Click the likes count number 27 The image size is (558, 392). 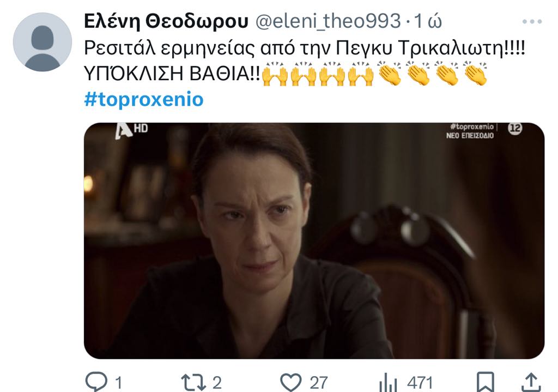(318, 383)
